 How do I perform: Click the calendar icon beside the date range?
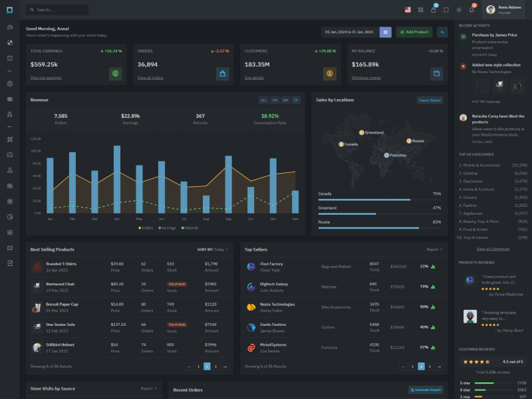(385, 32)
